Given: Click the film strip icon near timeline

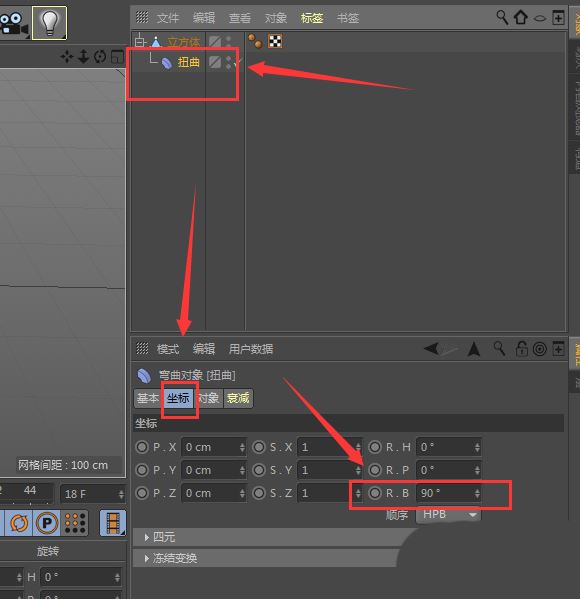Looking at the screenshot, I should coord(113,523).
